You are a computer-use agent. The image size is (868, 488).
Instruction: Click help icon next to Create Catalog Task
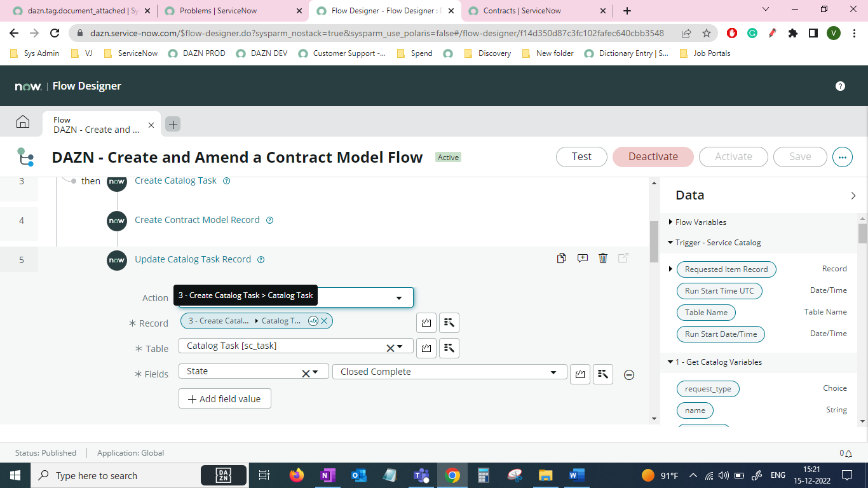[226, 180]
